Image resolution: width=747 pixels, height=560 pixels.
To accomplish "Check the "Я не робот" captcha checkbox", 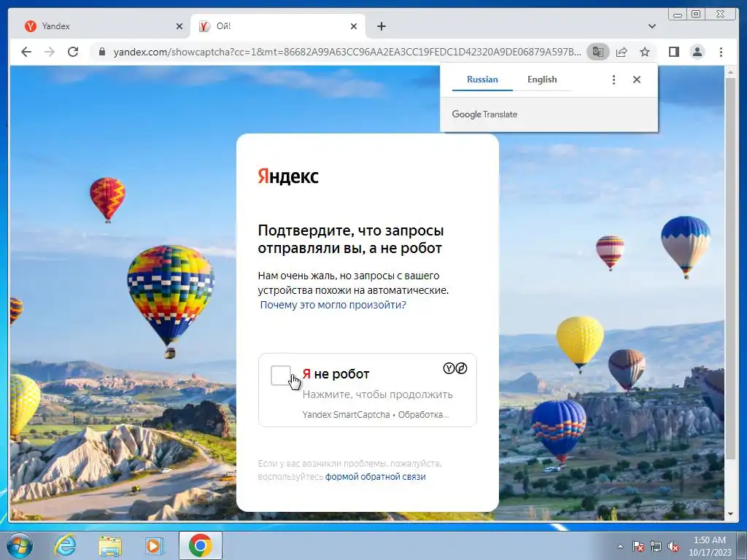I will click(280, 376).
